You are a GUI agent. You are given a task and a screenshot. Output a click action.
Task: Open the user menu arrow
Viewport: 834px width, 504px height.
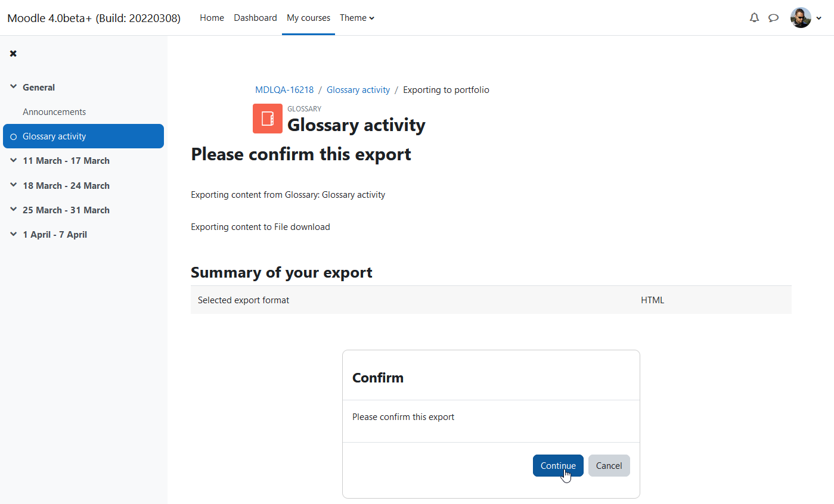[x=819, y=18]
